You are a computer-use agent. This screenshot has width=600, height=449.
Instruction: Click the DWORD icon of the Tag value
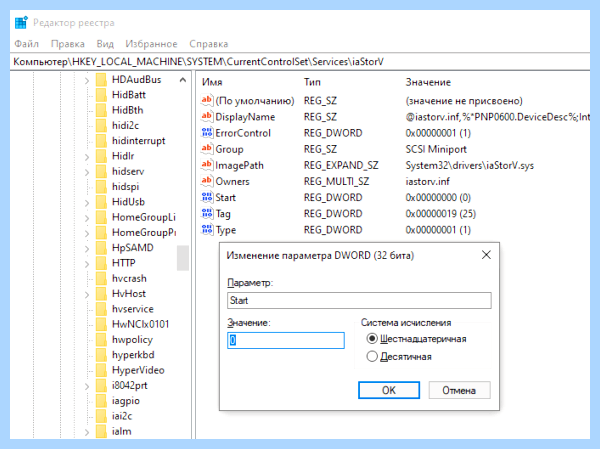(x=207, y=213)
